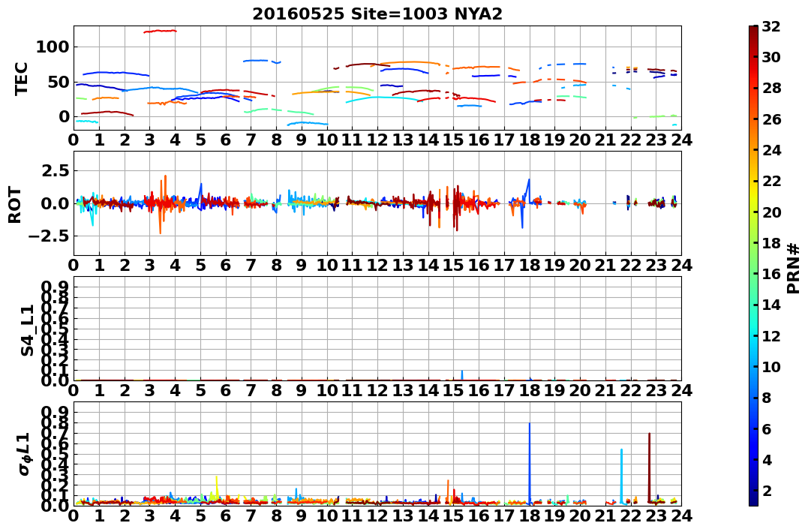Viewport: 808px width, 532px height.
Task: Click the TEC y-axis label
Action: coord(21,78)
